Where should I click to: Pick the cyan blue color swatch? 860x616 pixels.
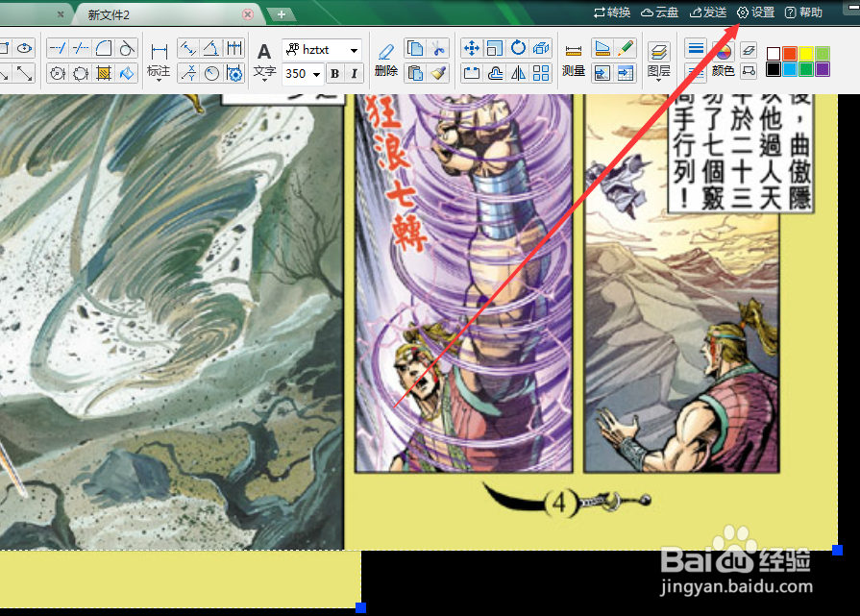point(790,69)
